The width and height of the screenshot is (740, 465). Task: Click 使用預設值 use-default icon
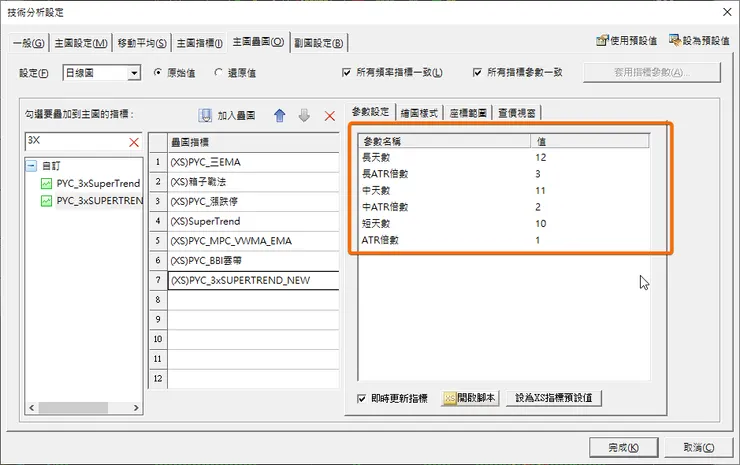[x=602, y=41]
